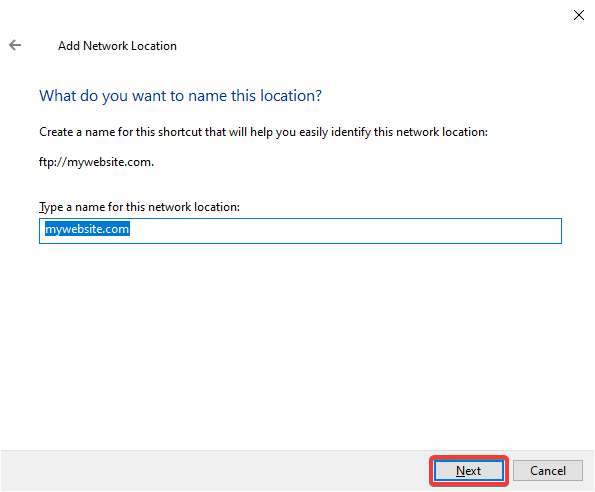Close the Add Network Location wizard
This screenshot has height=492, width=595.
pos(579,15)
